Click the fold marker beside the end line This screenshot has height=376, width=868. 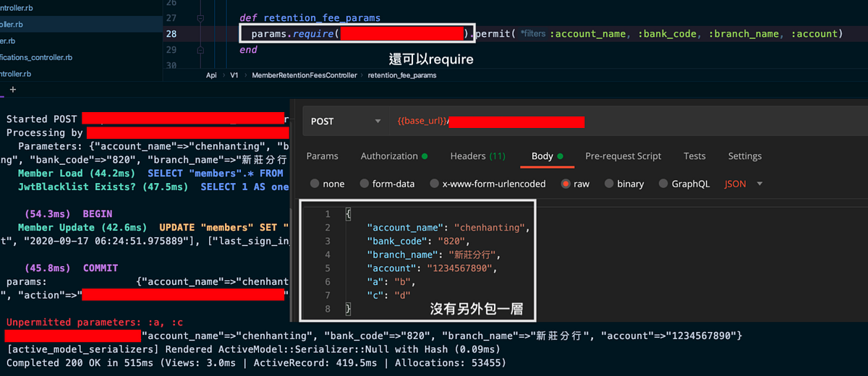coord(200,50)
